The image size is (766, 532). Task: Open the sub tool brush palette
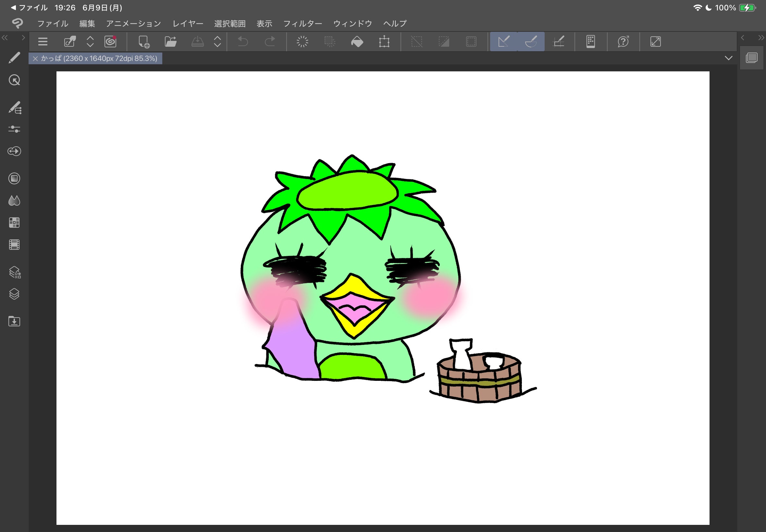(15, 108)
